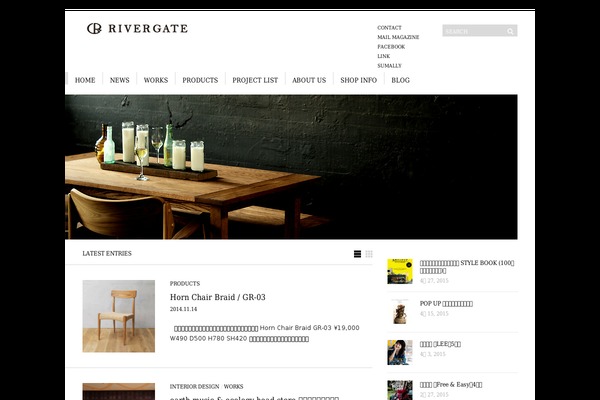600x400 pixels.
Task: Click the yellow STYLE BOOK thumbnail
Action: point(400,271)
